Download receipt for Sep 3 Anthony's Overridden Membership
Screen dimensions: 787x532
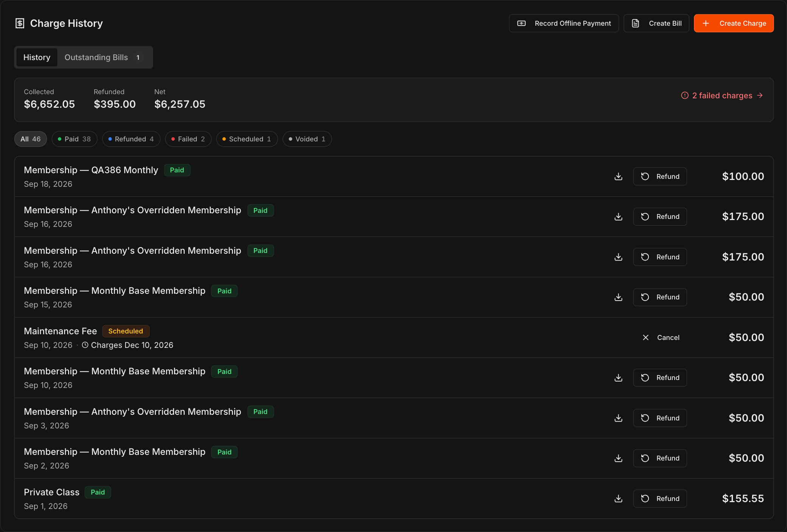click(x=618, y=418)
